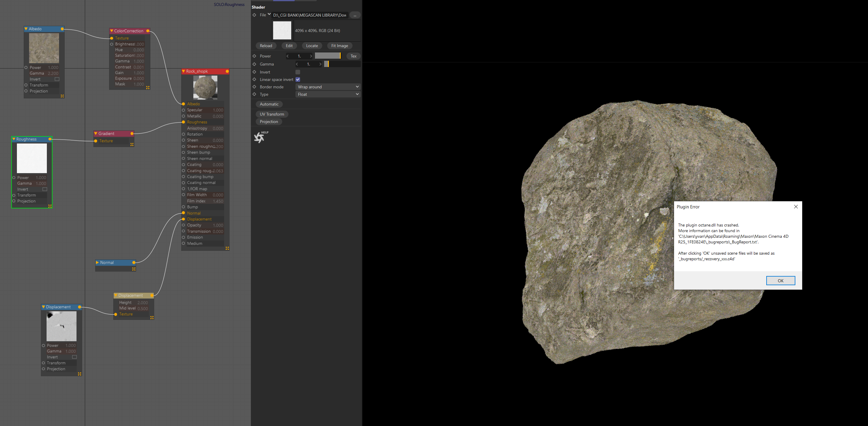The image size is (868, 426).
Task: Click keyframe diamond next to Power
Action: pos(254,56)
